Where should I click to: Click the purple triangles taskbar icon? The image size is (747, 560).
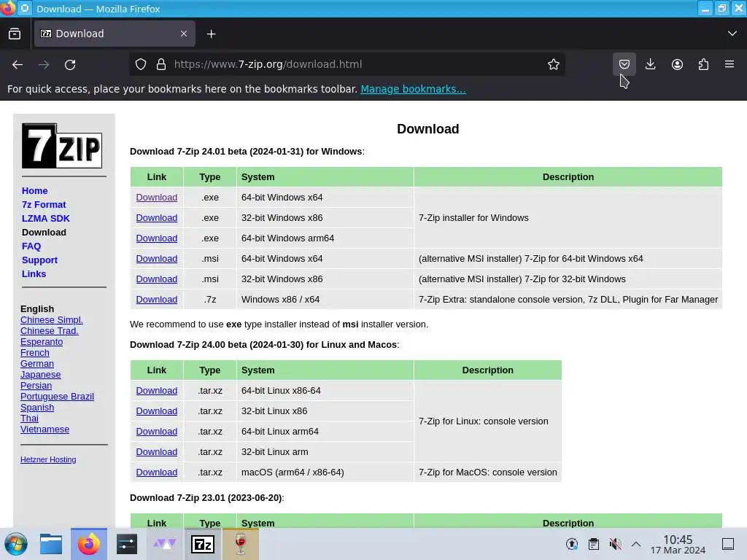point(165,544)
